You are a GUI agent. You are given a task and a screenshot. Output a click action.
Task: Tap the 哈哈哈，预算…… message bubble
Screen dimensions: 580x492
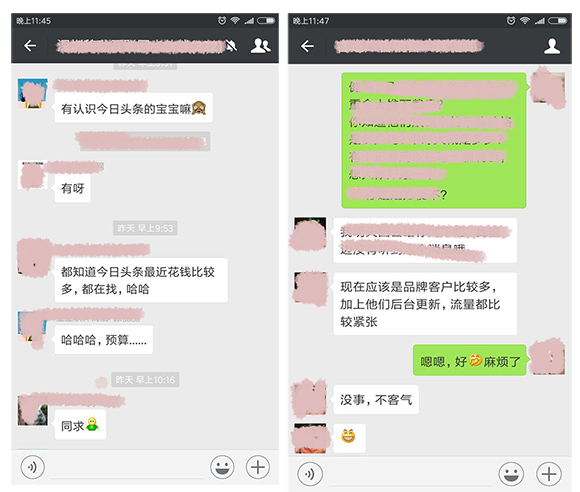click(104, 340)
